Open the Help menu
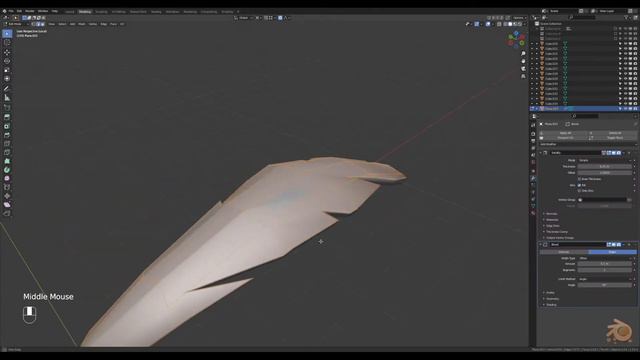 [55, 11]
